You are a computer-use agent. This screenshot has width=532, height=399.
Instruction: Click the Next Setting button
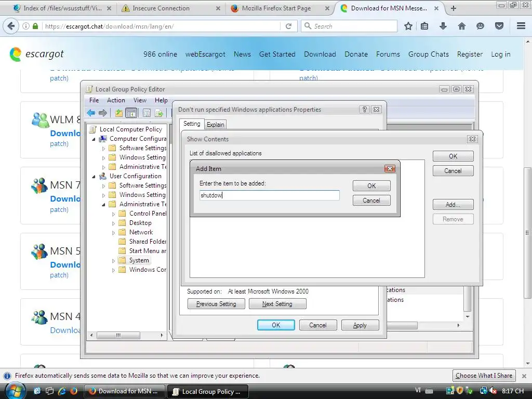[x=277, y=304]
